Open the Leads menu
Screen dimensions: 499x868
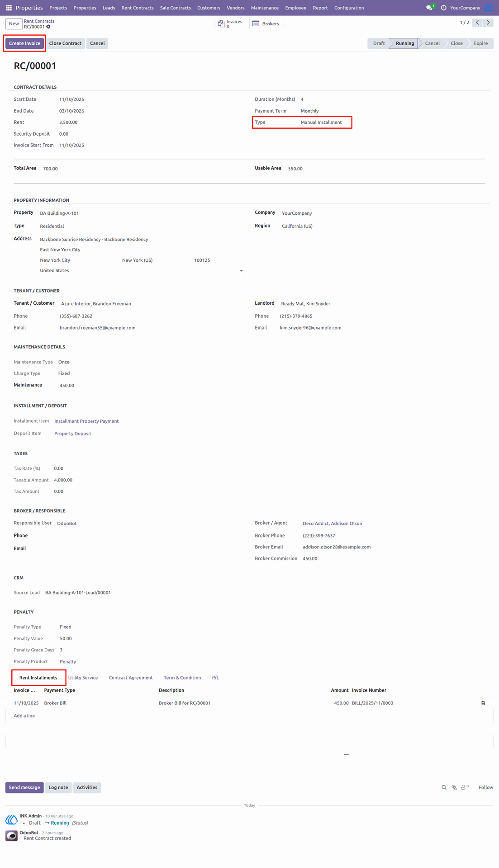(109, 8)
